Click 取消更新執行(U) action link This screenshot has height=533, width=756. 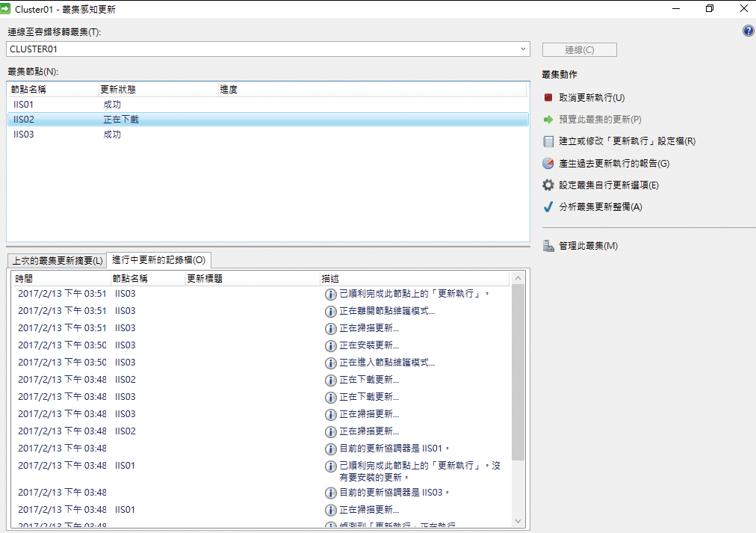592,97
